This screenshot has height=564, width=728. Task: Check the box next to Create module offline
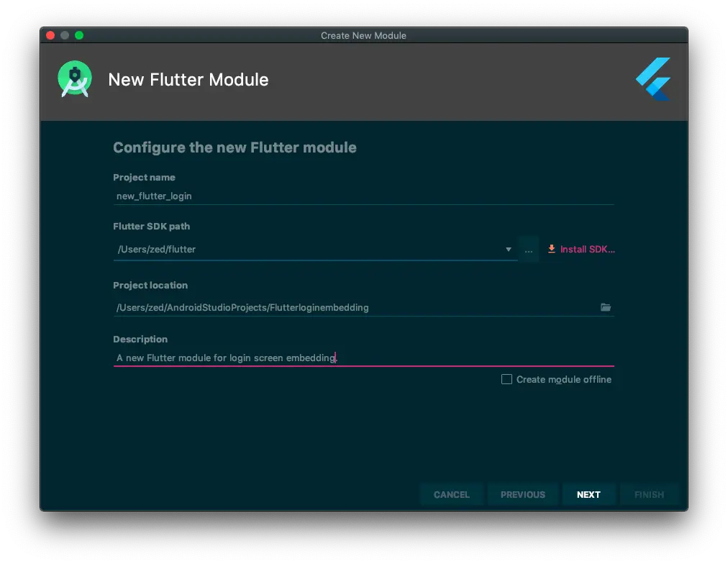(x=506, y=379)
